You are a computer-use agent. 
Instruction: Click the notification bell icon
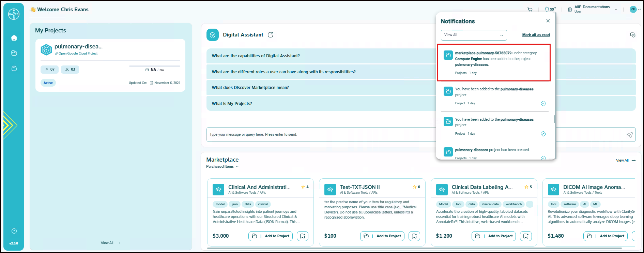coord(547,10)
